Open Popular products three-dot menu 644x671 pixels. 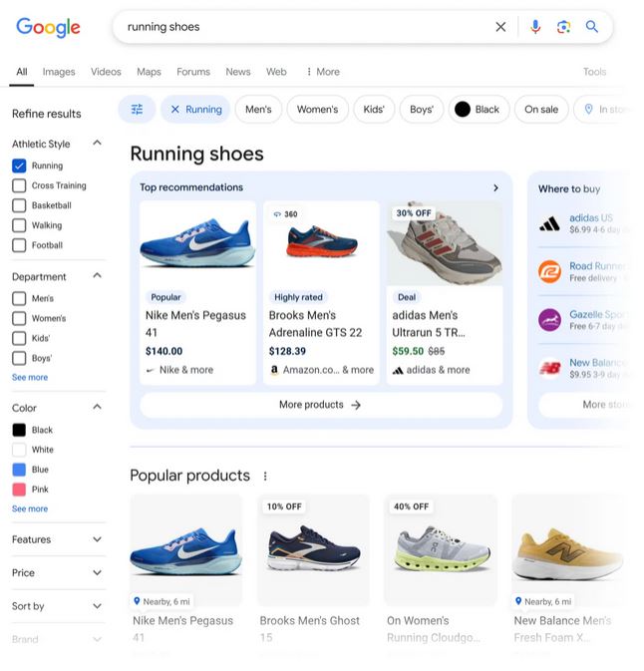(x=265, y=476)
